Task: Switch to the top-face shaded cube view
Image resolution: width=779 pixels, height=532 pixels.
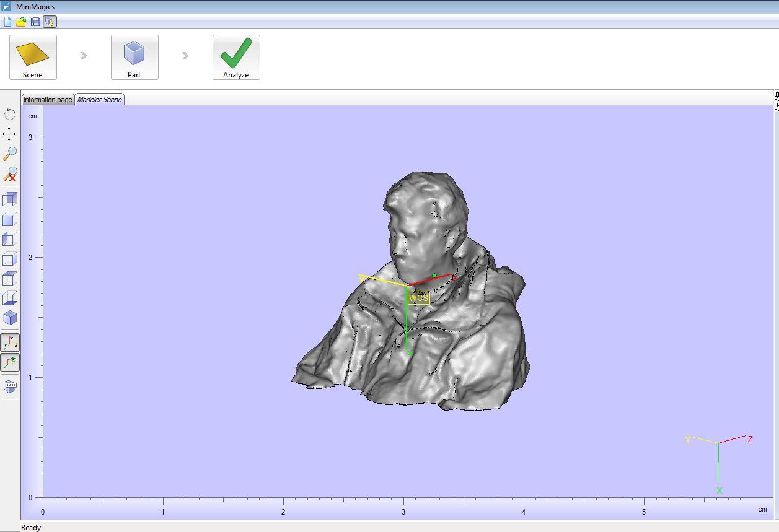Action: (x=10, y=279)
